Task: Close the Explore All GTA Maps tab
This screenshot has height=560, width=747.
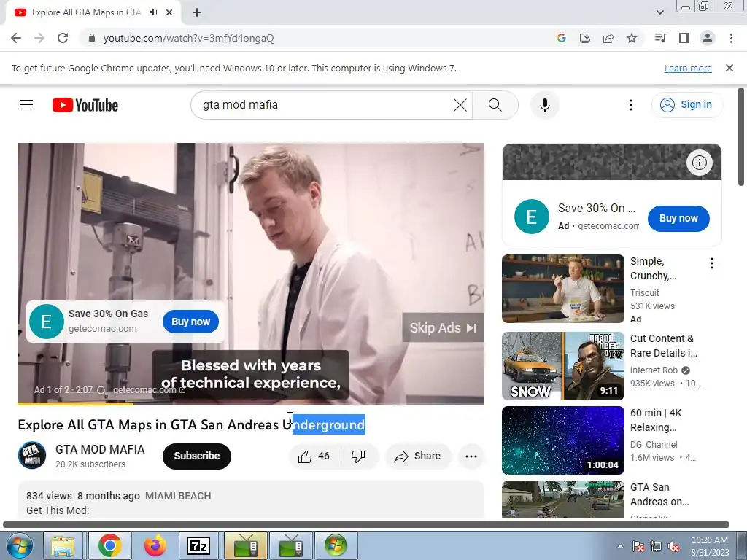Action: coord(169,12)
